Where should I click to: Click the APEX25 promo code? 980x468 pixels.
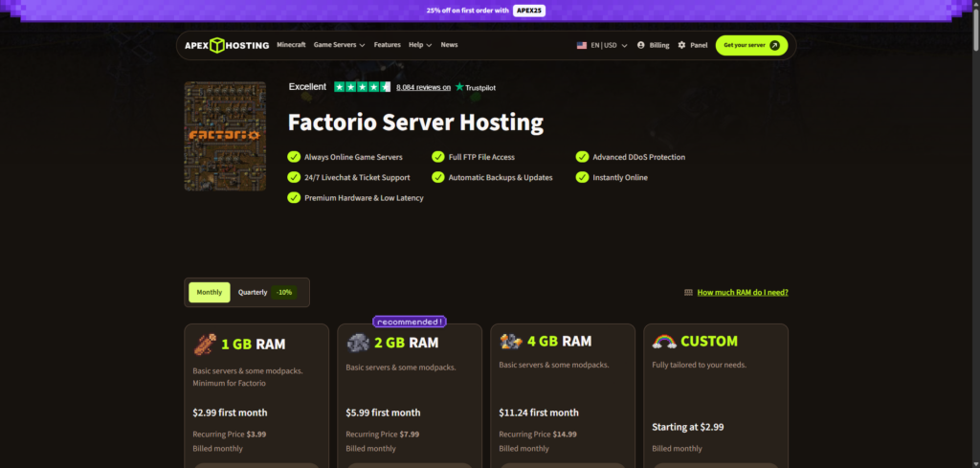click(529, 10)
